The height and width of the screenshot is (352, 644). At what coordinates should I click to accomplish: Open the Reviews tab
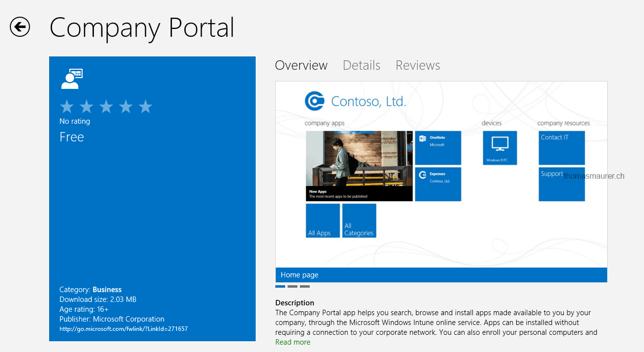pos(418,65)
